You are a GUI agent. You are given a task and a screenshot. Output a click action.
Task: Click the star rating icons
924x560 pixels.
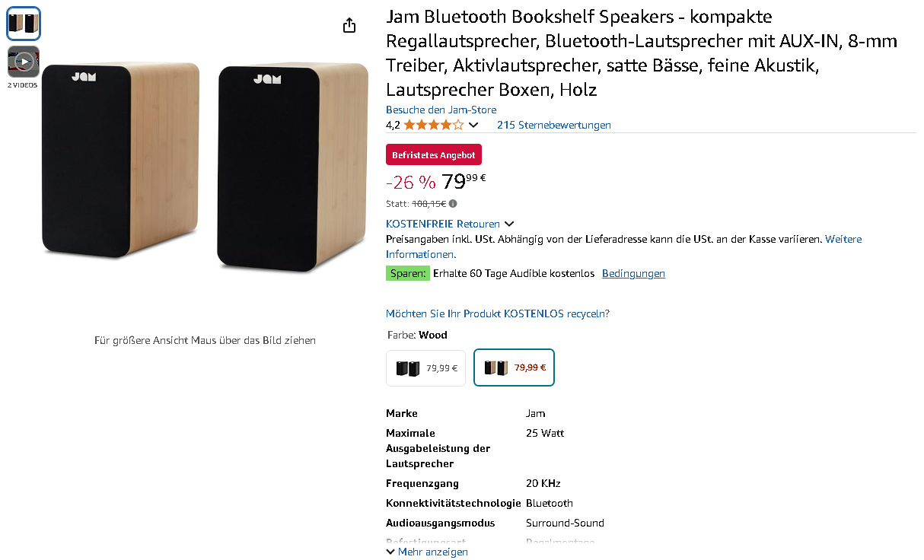[433, 125]
